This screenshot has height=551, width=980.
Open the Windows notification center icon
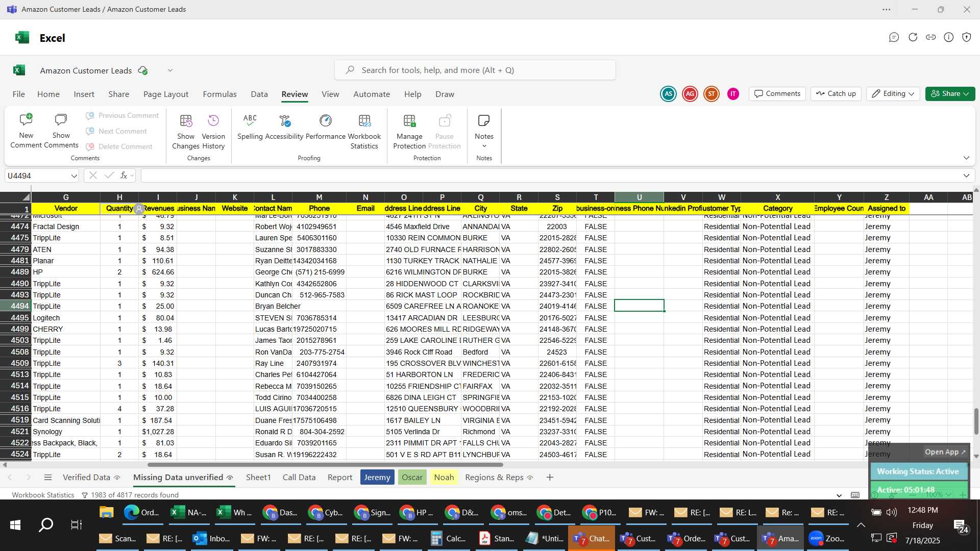point(960,525)
